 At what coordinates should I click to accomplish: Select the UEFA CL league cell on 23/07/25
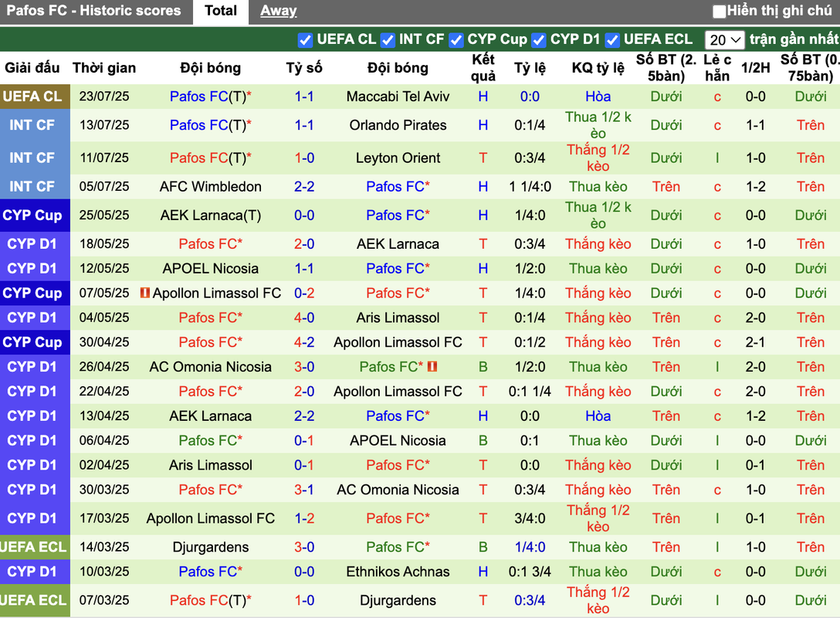coord(35,97)
